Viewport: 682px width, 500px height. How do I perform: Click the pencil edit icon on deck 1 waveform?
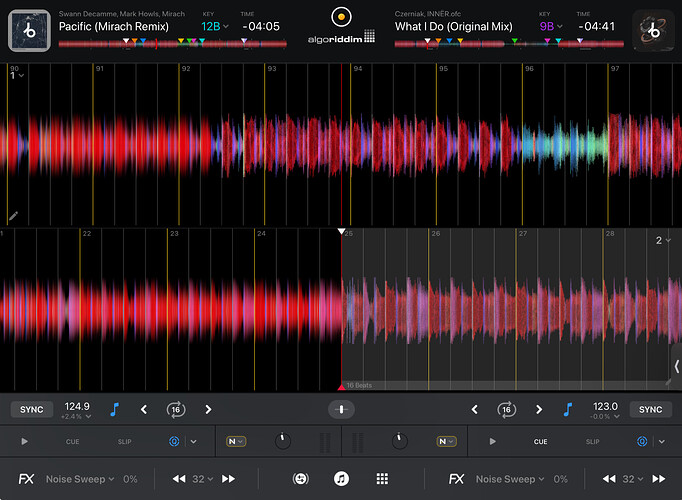point(13,216)
